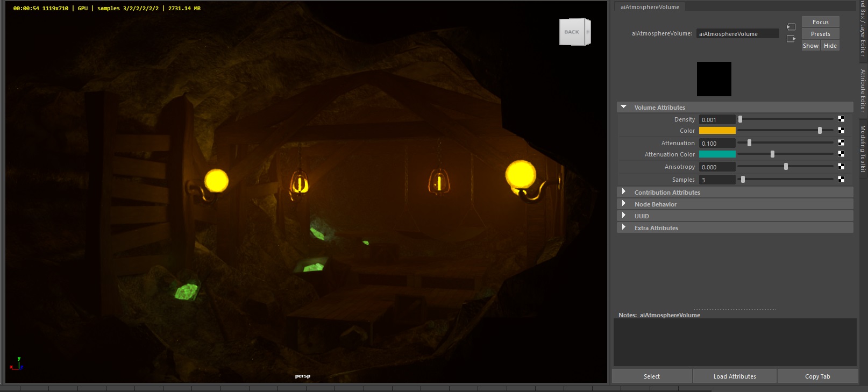Click the Color map checker icon

[x=841, y=131]
